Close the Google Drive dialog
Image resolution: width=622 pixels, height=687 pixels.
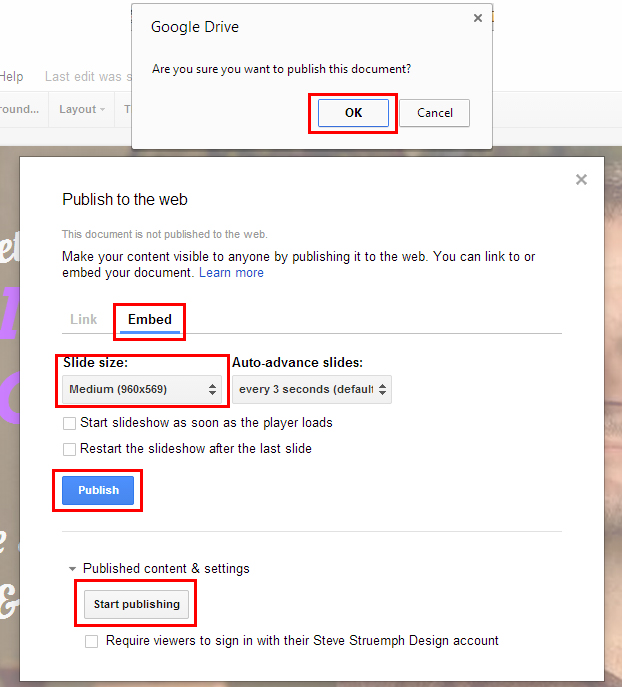click(x=478, y=18)
